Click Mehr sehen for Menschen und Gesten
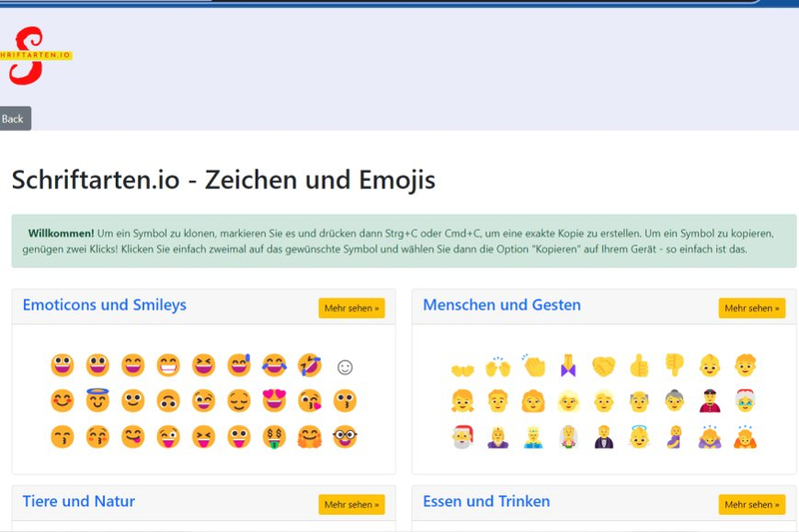Screen dimensions: 799x532 click(x=751, y=308)
